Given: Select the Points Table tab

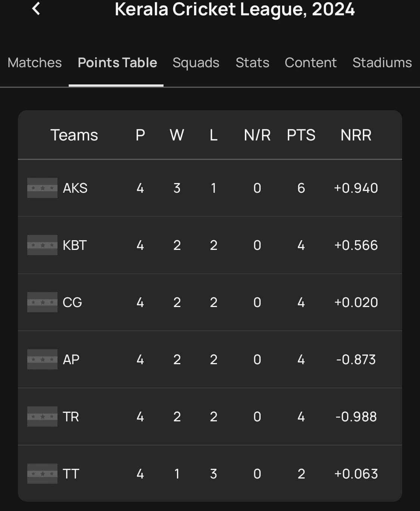Looking at the screenshot, I should point(117,63).
